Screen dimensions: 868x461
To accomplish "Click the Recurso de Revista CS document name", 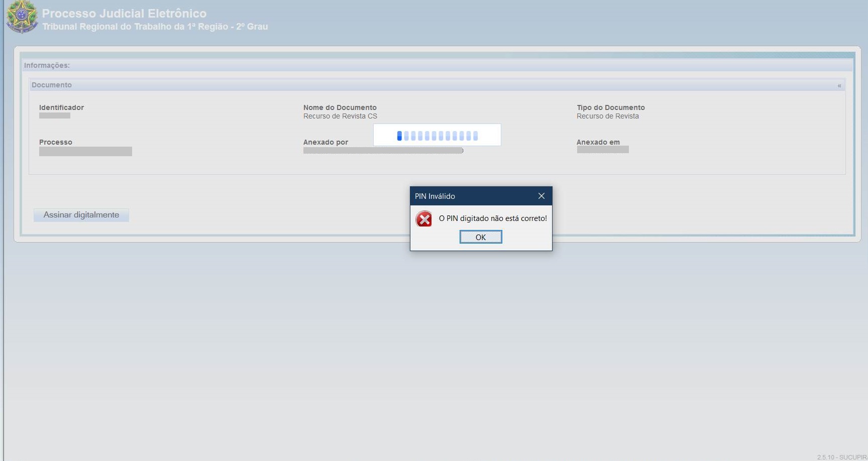I will click(x=340, y=116).
